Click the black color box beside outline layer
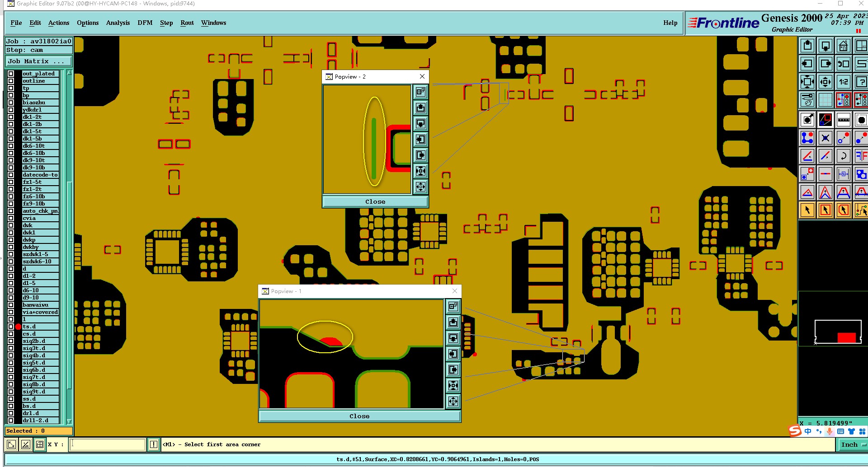Screen dimensions: 868x467 point(18,81)
